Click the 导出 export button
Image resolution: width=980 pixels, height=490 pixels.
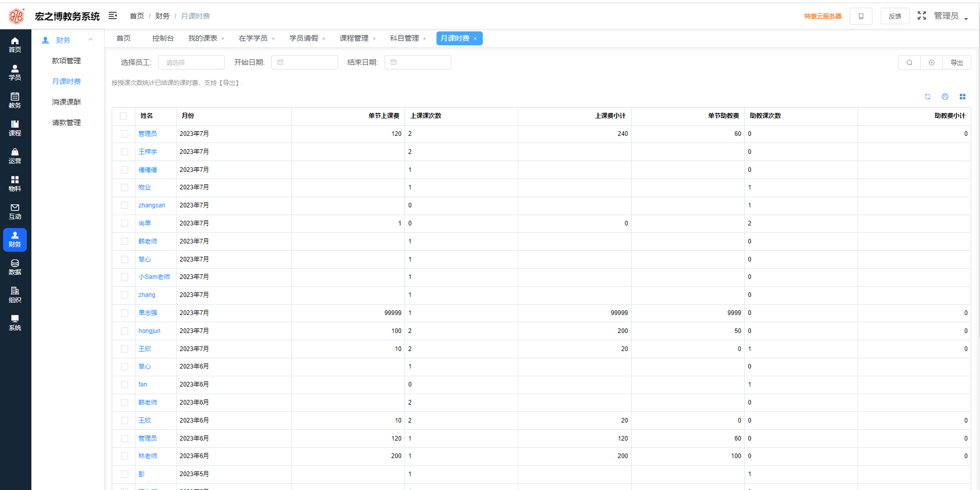957,63
